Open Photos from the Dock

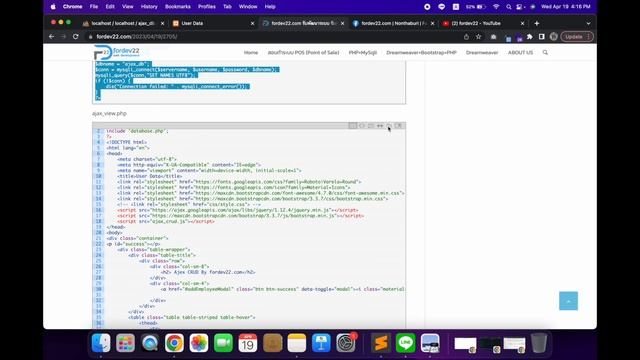coord(199,343)
